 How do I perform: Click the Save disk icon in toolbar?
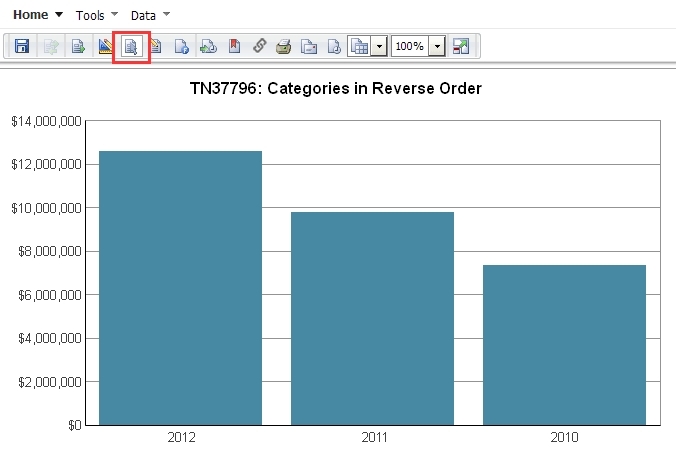pos(22,46)
